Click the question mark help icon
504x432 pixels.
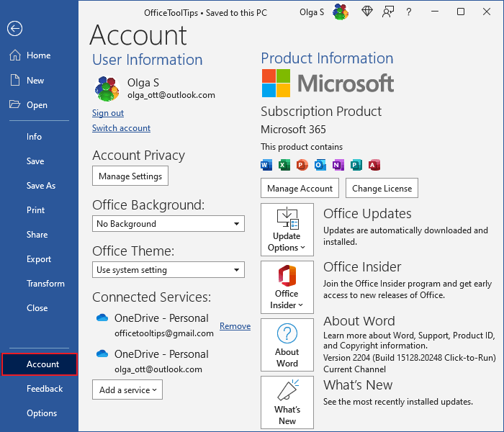[x=408, y=12]
